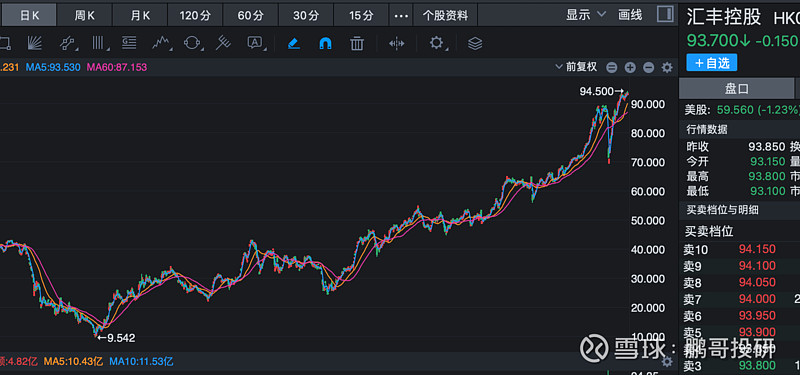Toggle the blue eraser highlight tool

point(293,43)
